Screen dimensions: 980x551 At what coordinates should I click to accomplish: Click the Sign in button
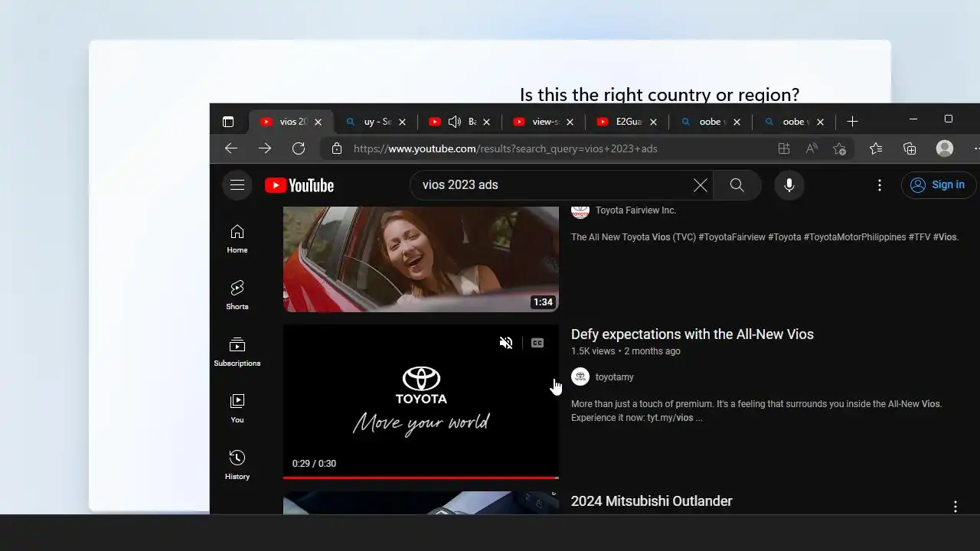click(937, 184)
